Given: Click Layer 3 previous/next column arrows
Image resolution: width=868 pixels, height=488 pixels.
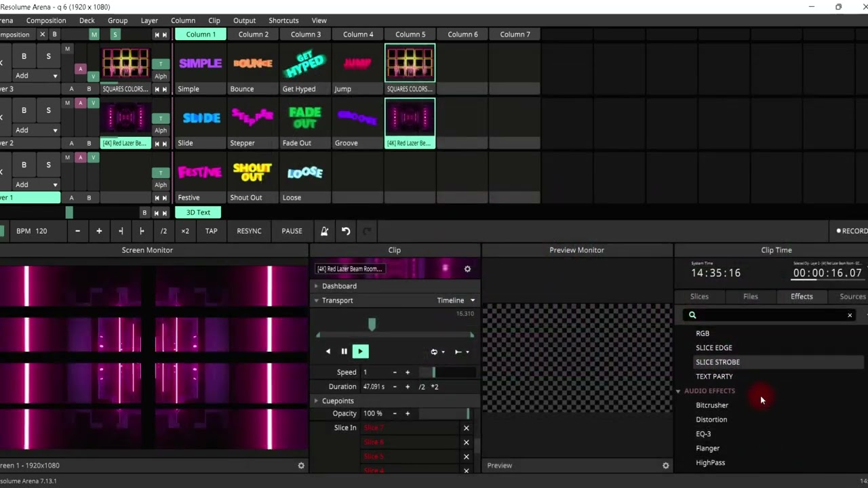Looking at the screenshot, I should pyautogui.click(x=161, y=89).
